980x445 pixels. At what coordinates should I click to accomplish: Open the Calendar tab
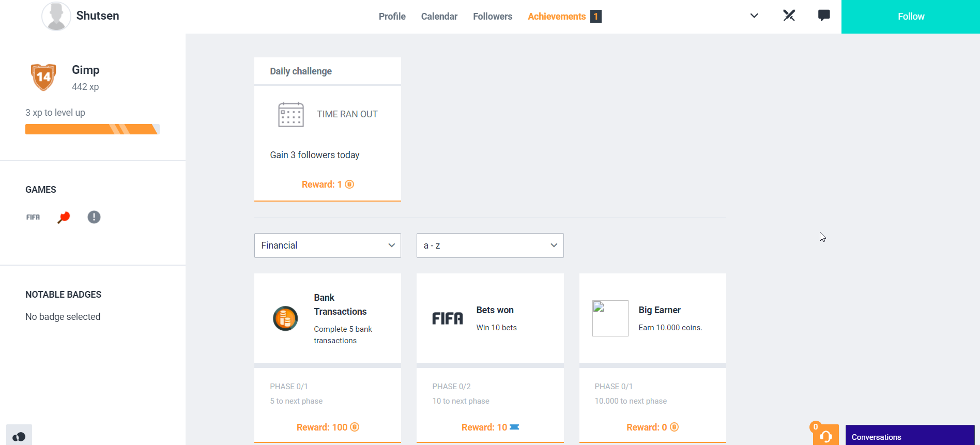tap(439, 17)
